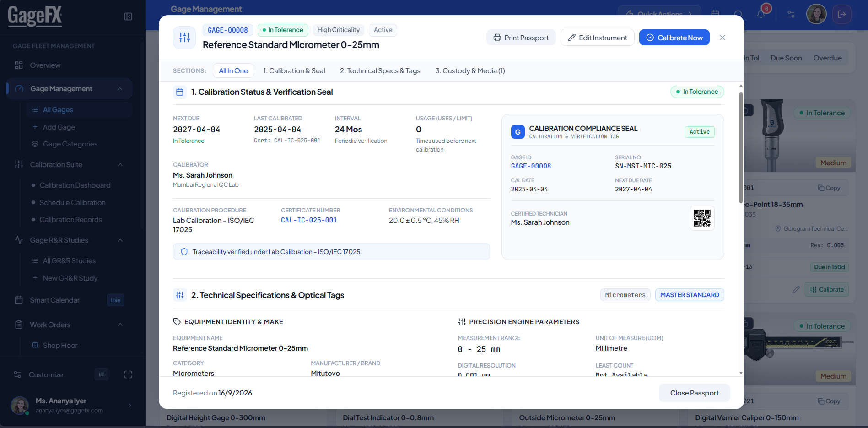Switch to 2. Technical Specs & Tags tab
The height and width of the screenshot is (428, 868).
coord(380,70)
